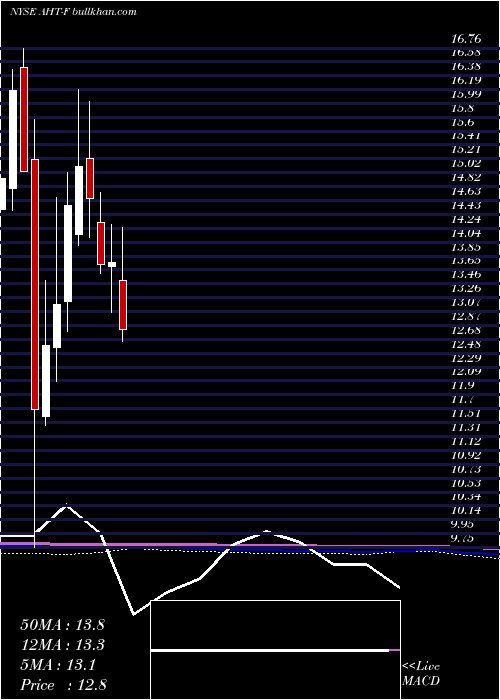Click the 50MA : 13.8 readout
This screenshot has height=700, width=500.
[x=62, y=625]
